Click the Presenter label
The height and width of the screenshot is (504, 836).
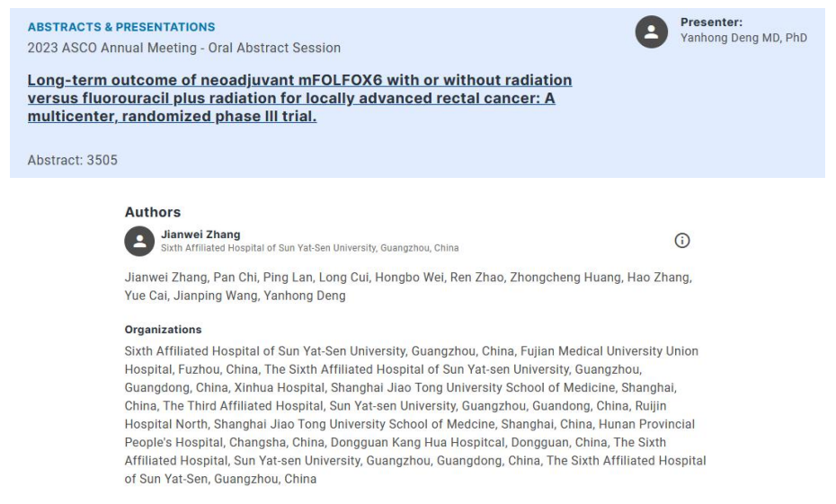coord(711,22)
